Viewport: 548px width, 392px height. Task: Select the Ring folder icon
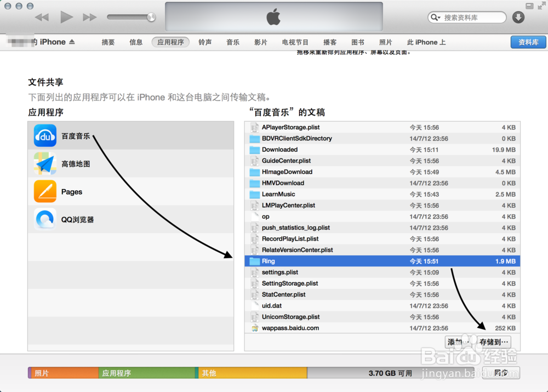pos(255,261)
